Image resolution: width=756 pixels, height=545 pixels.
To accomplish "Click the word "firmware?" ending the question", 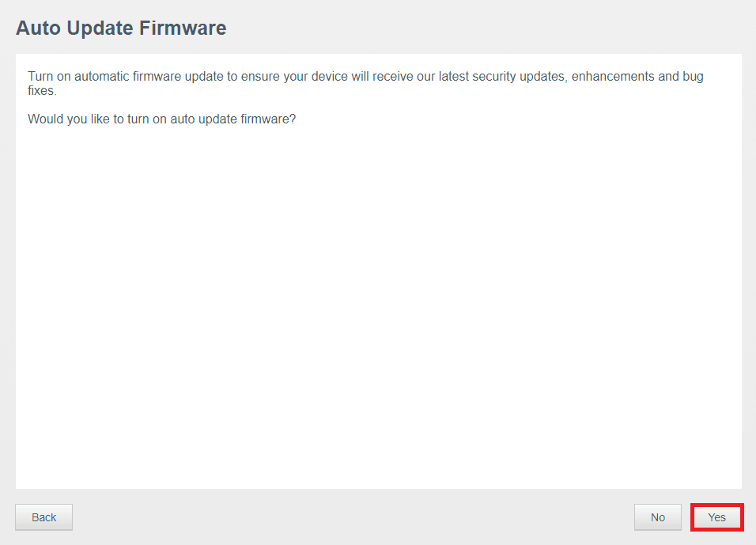I will (266, 119).
